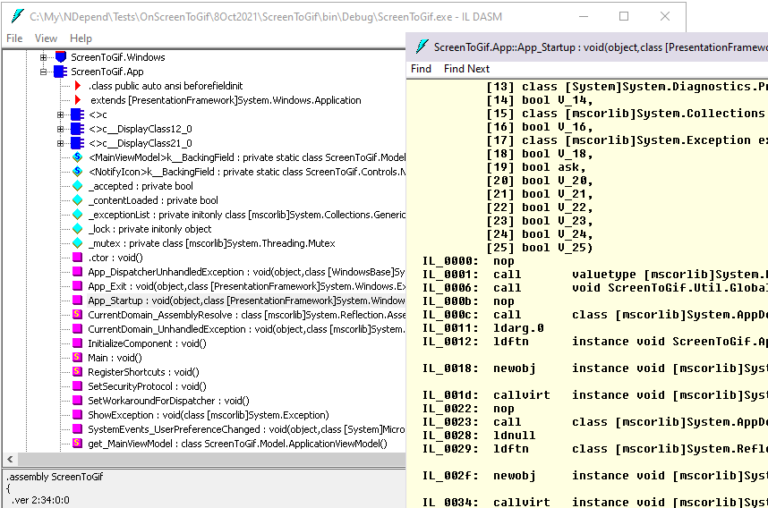Click the ScreenToGif.Windows namespace shield icon
Image resolution: width=768 pixels, height=508 pixels.
coord(61,57)
